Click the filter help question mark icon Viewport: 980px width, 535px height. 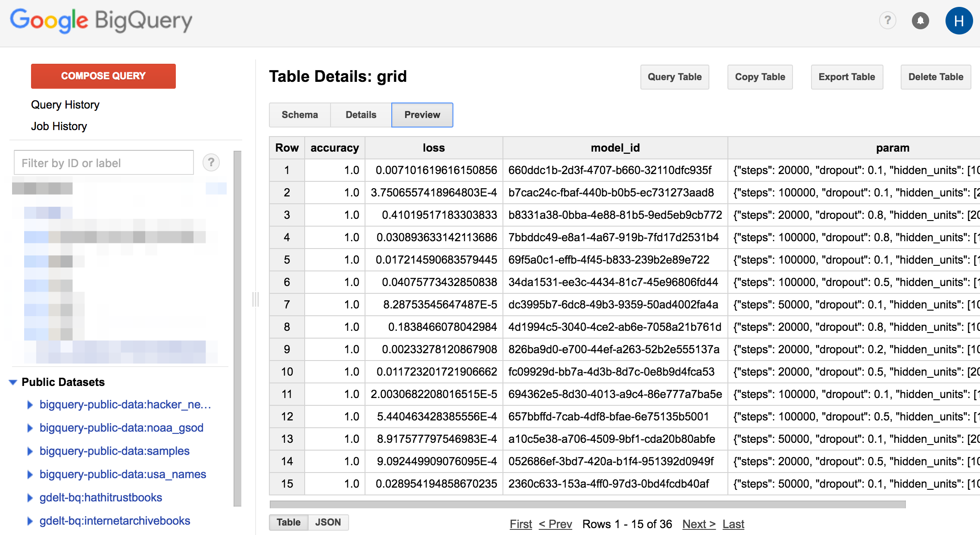click(211, 162)
